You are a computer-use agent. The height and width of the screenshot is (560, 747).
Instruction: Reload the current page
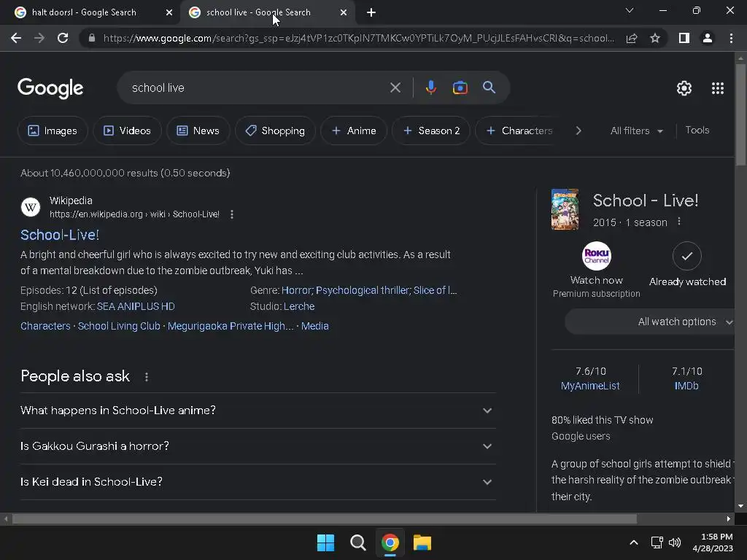click(x=63, y=38)
